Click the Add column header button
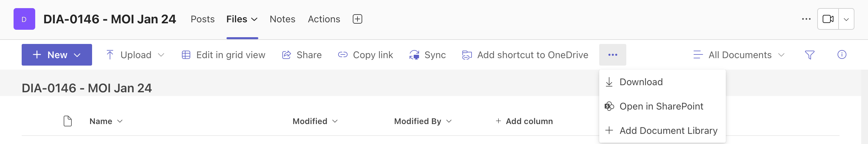Screen dimensions: 868x144 point(524,121)
